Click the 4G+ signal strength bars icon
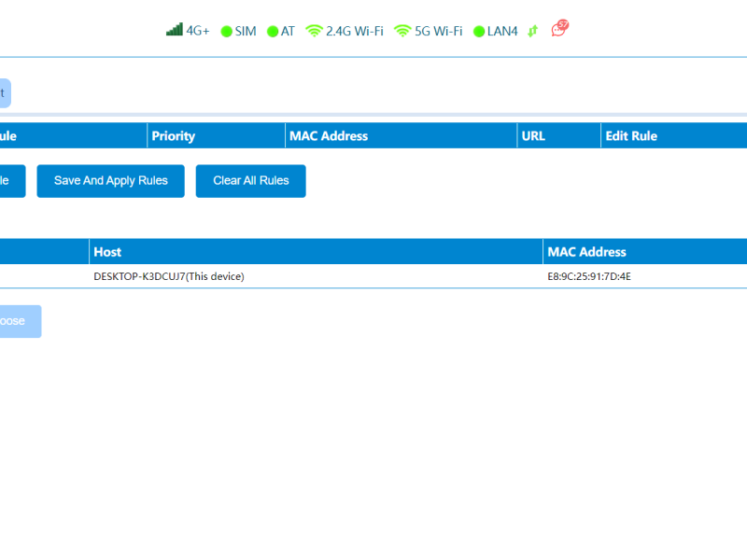 pos(175,30)
